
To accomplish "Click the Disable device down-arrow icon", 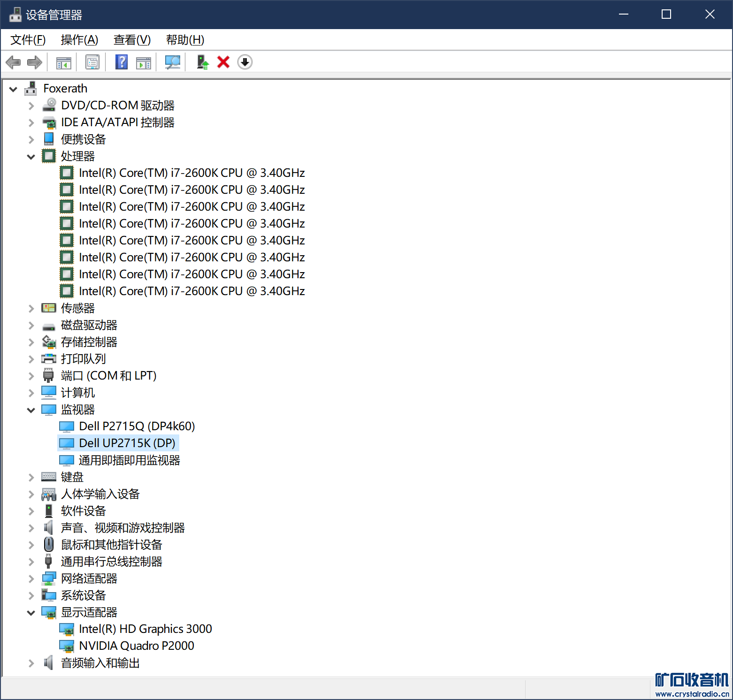I will pyautogui.click(x=245, y=62).
